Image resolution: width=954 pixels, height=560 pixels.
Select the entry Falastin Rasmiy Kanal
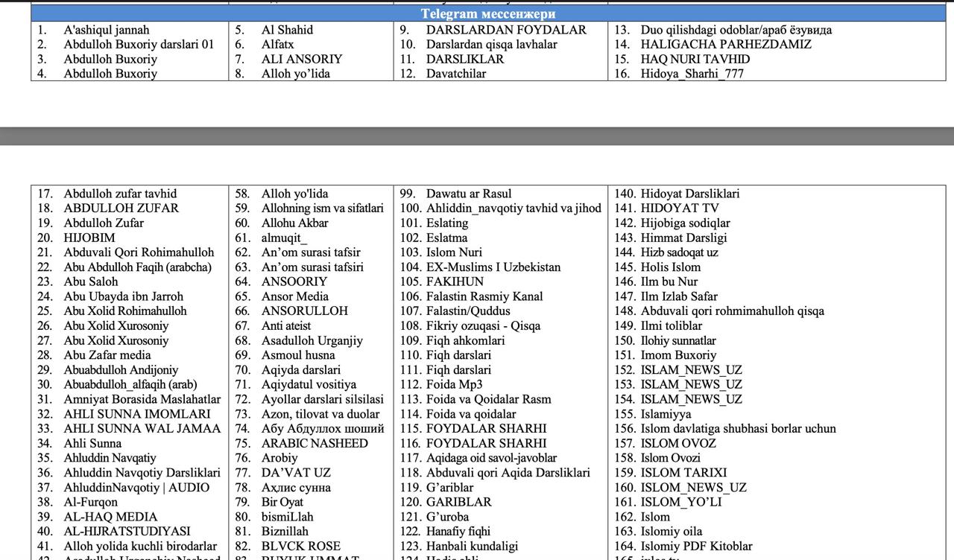click(x=484, y=296)
